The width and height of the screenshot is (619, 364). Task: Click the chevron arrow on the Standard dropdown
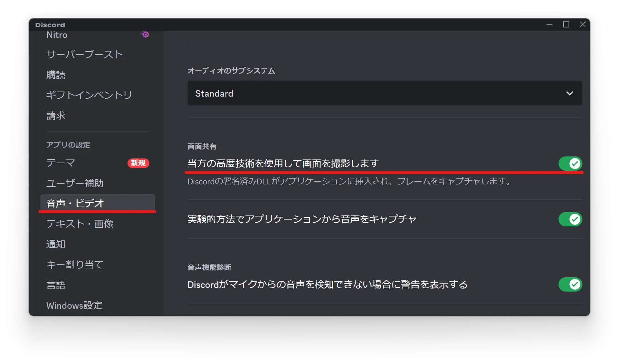(x=569, y=93)
